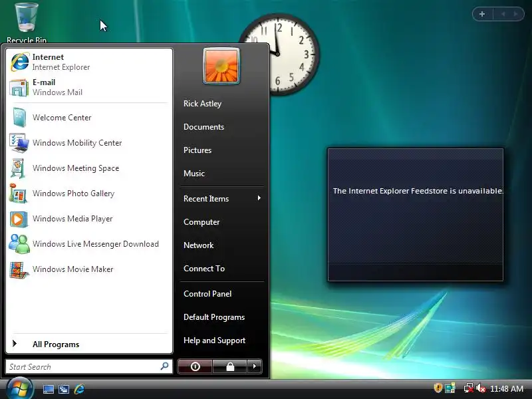Open Internet Explorer from pinned Start menu
532x399 pixels.
(89, 62)
